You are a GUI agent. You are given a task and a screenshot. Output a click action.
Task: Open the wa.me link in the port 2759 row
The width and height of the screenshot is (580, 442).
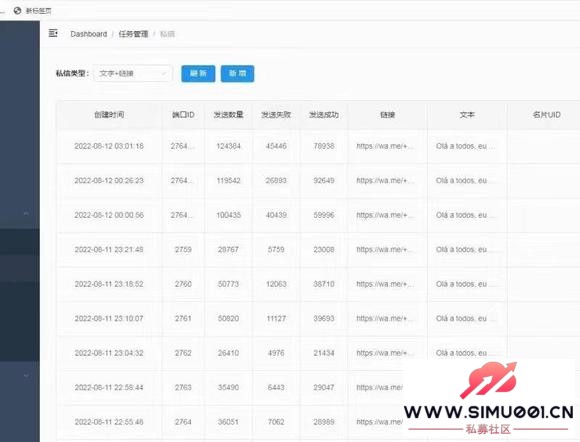[385, 250]
